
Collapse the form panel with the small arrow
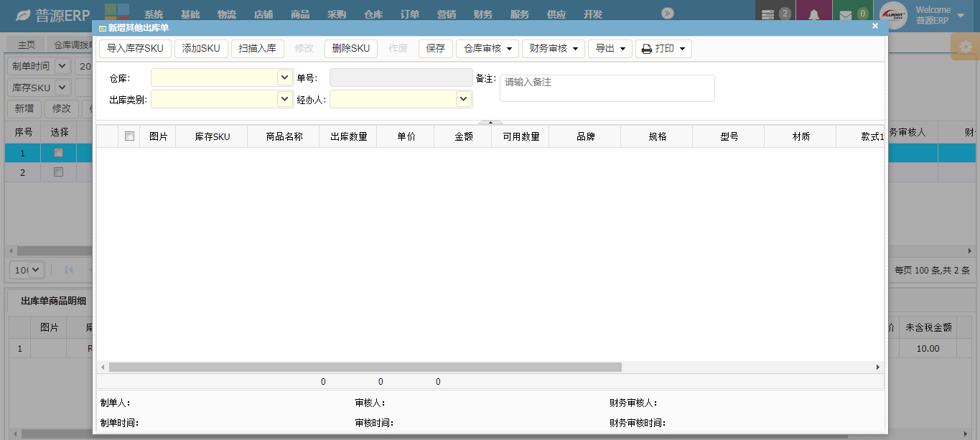[x=490, y=123]
